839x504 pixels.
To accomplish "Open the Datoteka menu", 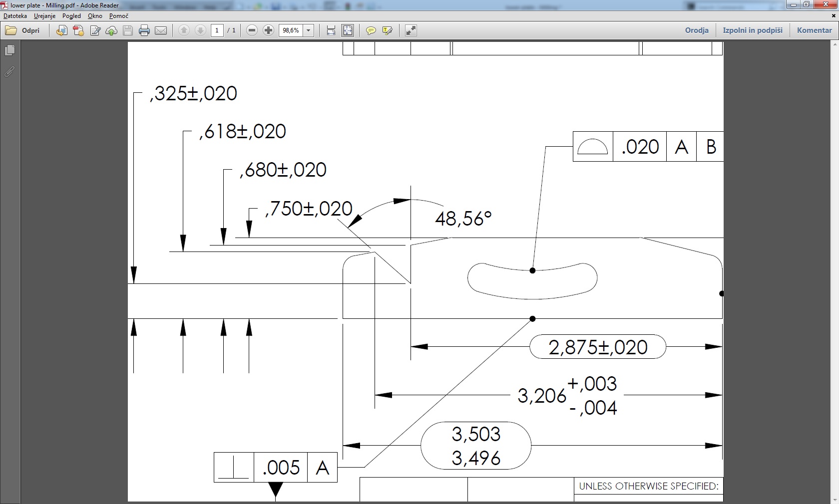I will tap(15, 16).
